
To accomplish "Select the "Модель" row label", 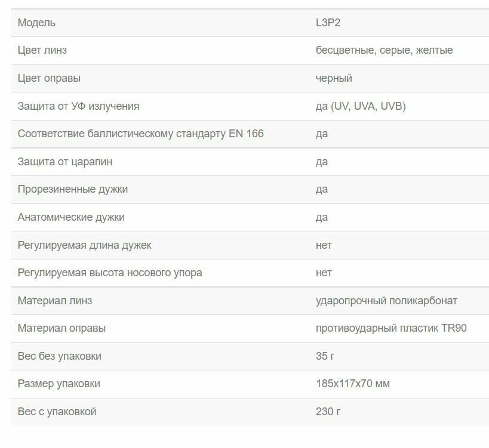I will click(x=36, y=23).
